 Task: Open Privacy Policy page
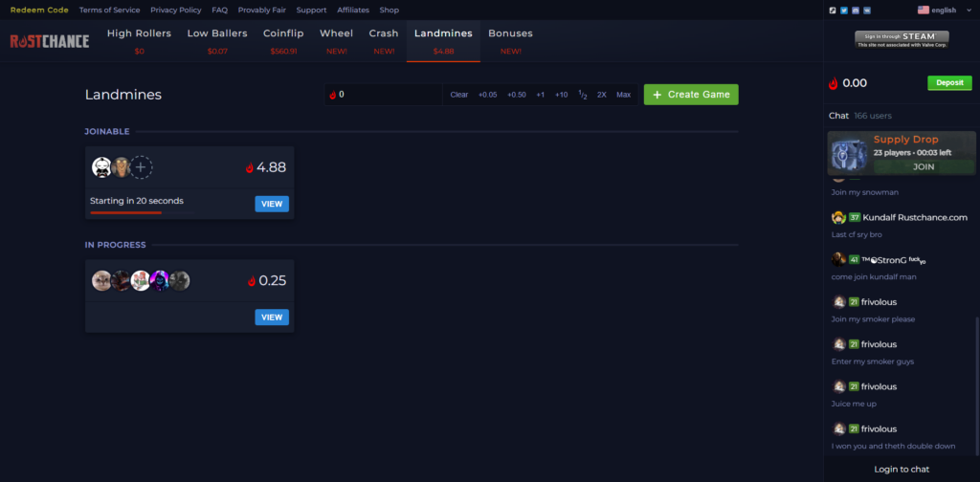click(176, 10)
